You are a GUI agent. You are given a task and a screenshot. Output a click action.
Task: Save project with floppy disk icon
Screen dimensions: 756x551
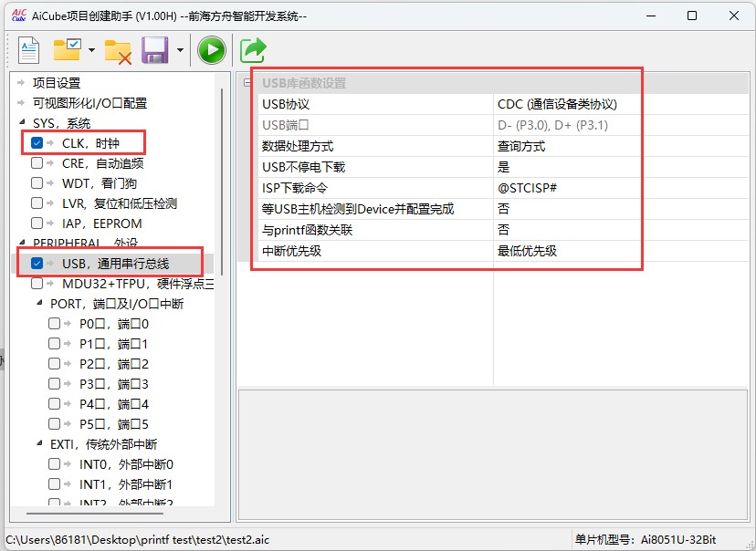(x=155, y=49)
